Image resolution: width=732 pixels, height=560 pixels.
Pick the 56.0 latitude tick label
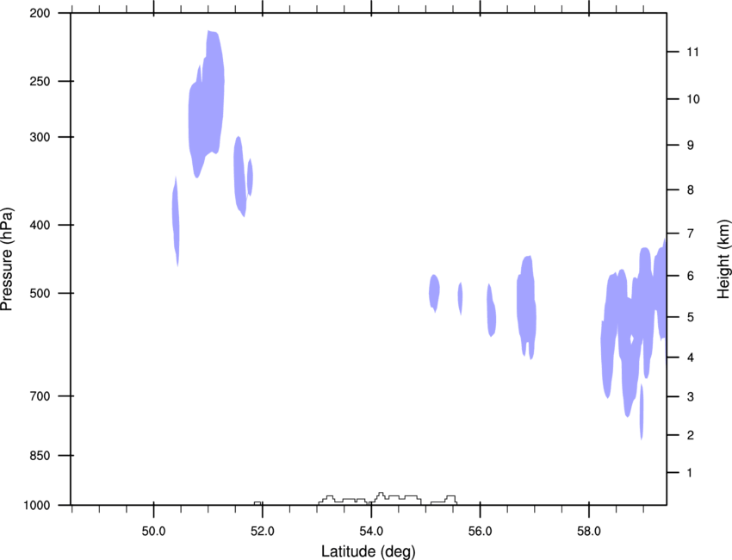[x=480, y=532]
